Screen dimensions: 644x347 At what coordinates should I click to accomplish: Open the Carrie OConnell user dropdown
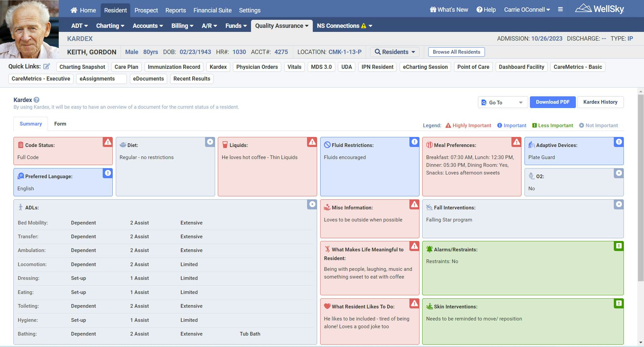point(527,10)
